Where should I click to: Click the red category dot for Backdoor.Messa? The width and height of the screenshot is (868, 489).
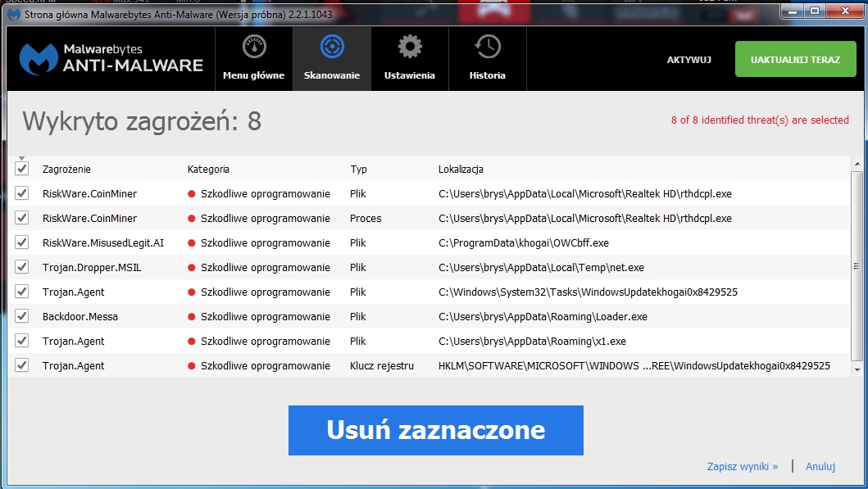192,317
